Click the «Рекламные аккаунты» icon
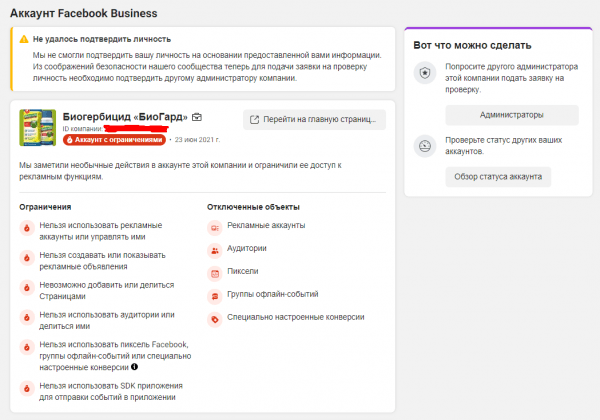The height and width of the screenshot is (420, 600). click(x=215, y=228)
